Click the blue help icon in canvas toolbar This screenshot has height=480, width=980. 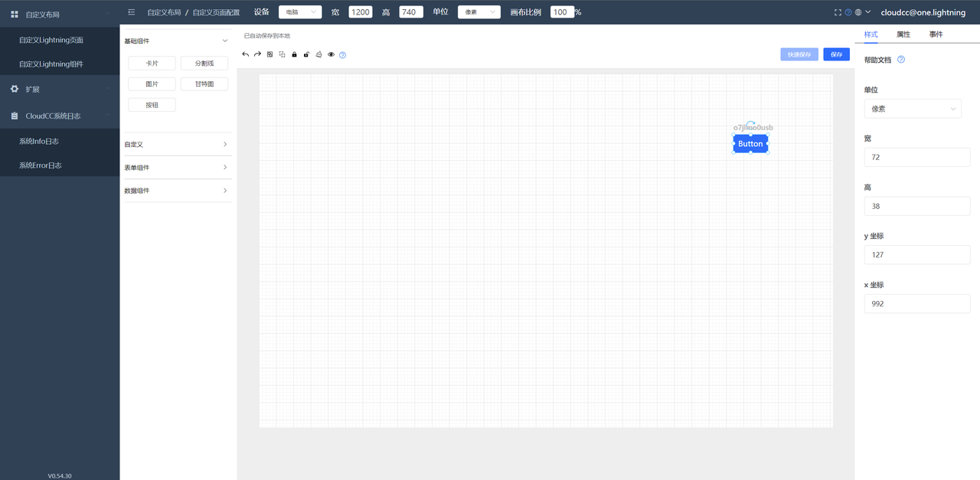pos(342,55)
